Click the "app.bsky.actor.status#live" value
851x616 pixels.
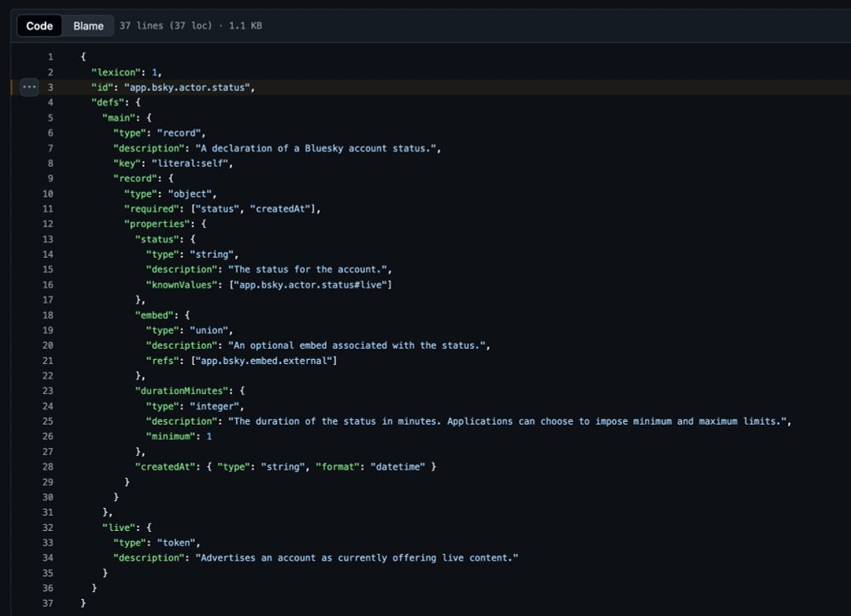point(310,284)
